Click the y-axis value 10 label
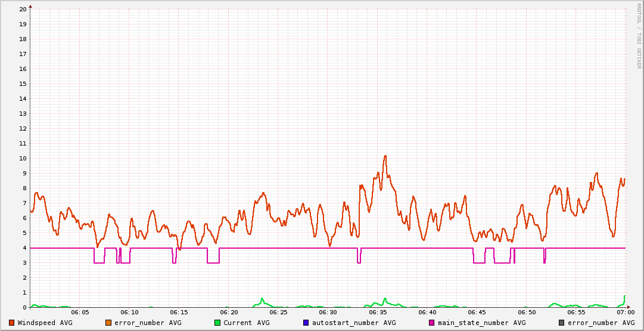 (x=23, y=158)
